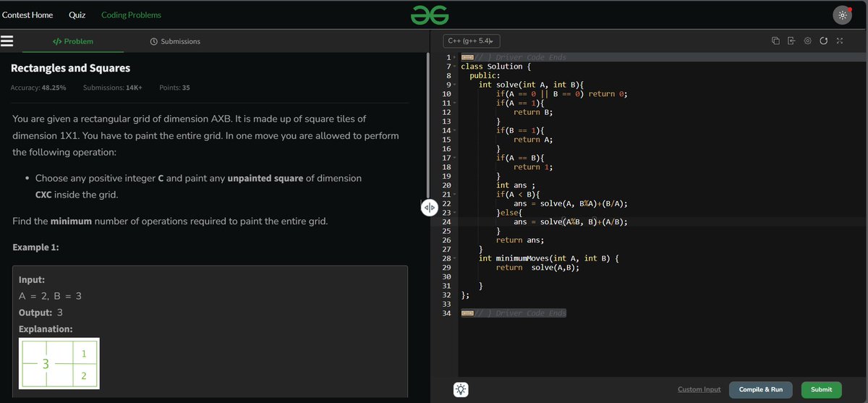868x403 pixels.
Task: Expand folded driver code at line 1
Action: click(454, 57)
